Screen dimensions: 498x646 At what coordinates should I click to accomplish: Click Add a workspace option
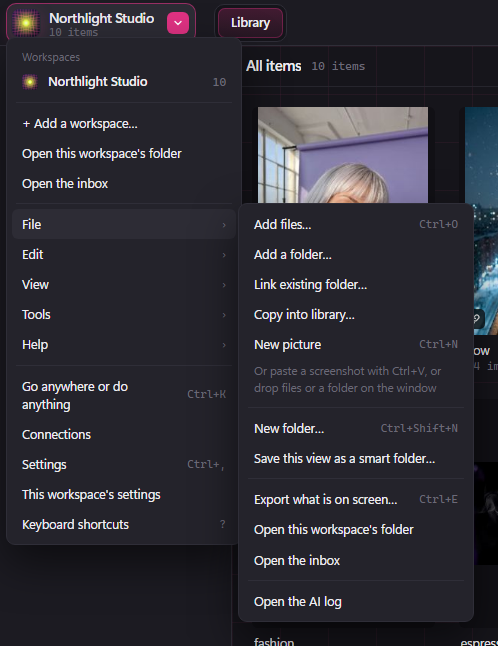pos(124,124)
